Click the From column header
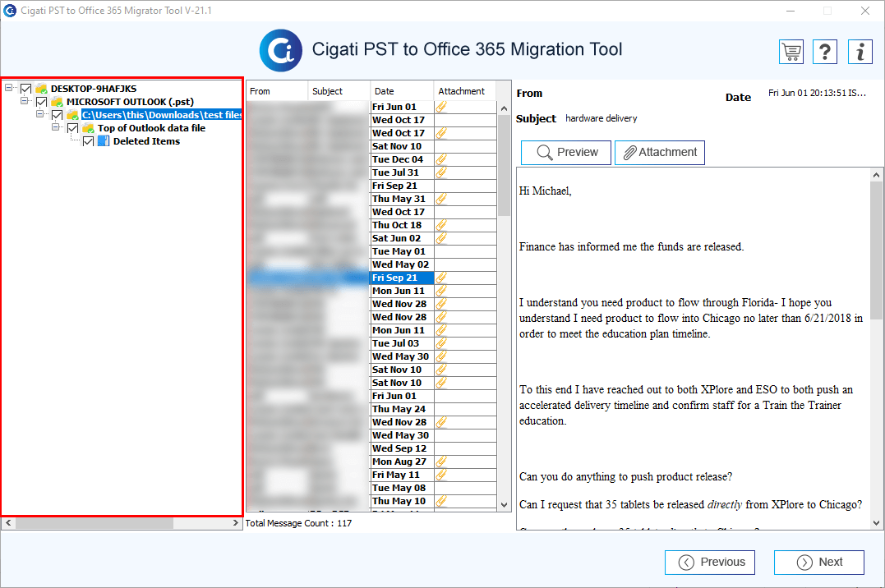This screenshot has width=885, height=588. pos(277,91)
